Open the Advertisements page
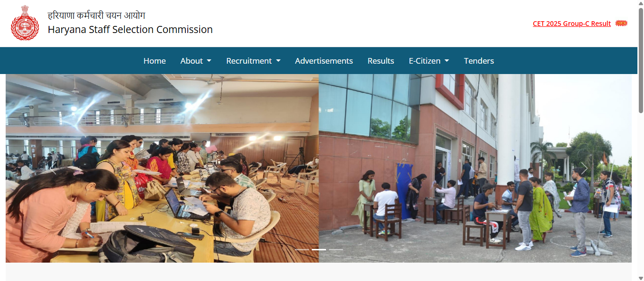 pos(324,61)
